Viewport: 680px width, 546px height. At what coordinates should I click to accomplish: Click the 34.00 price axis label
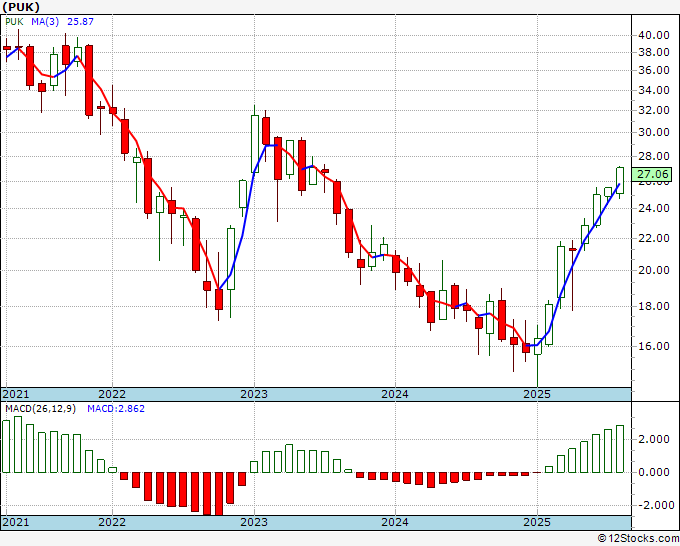(x=654, y=90)
